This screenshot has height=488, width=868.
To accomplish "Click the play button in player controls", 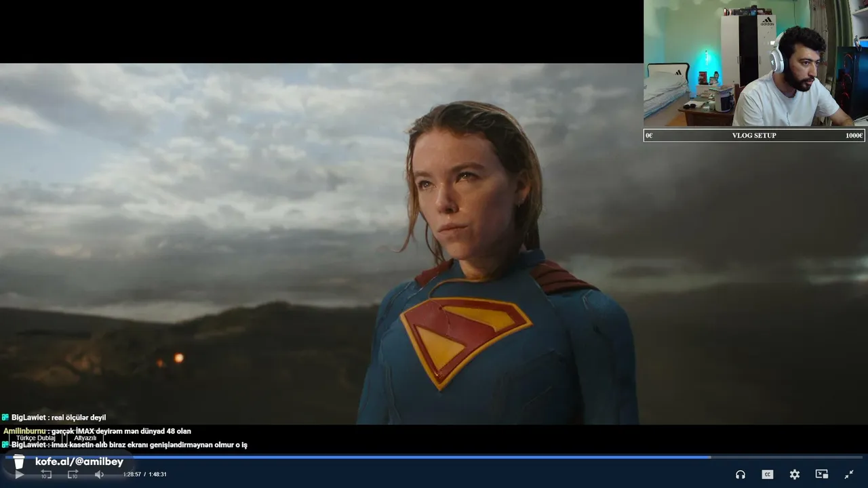I will click(19, 474).
